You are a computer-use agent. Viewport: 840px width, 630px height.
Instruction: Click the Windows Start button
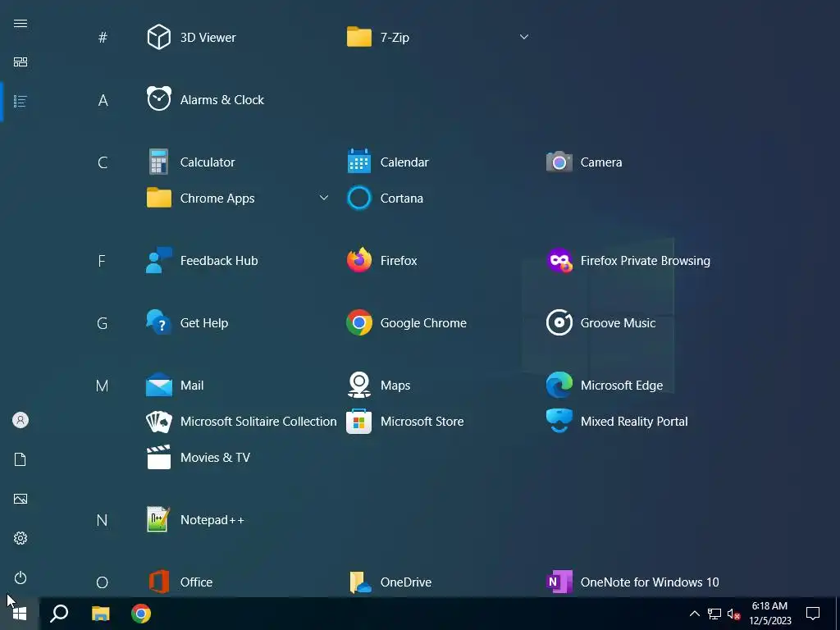tap(20, 614)
